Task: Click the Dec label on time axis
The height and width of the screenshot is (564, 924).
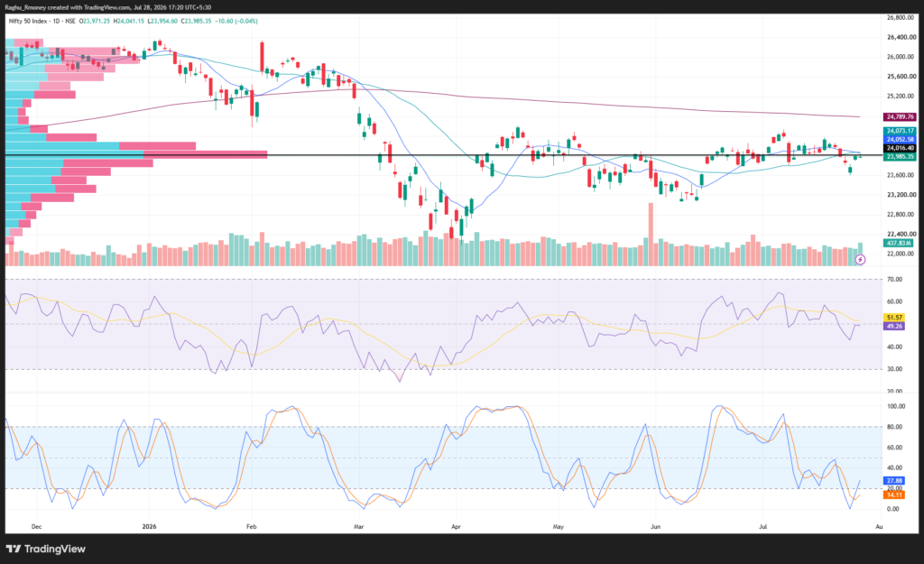Action: (36, 527)
